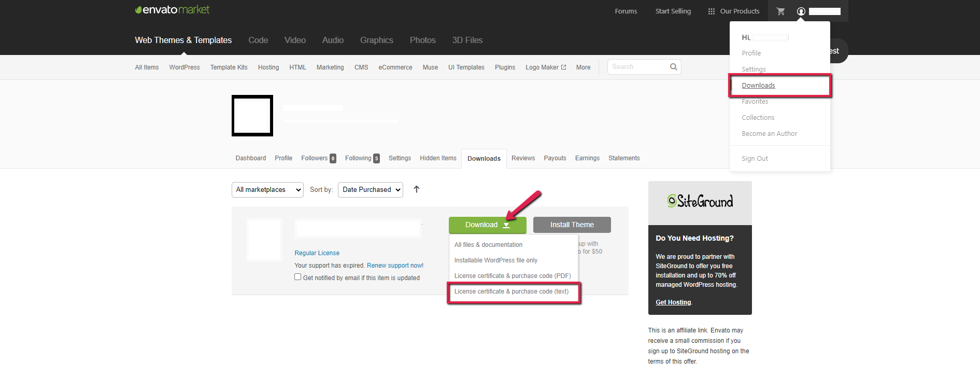The height and width of the screenshot is (375, 980).
Task: Click the search magnifier icon
Action: click(673, 67)
